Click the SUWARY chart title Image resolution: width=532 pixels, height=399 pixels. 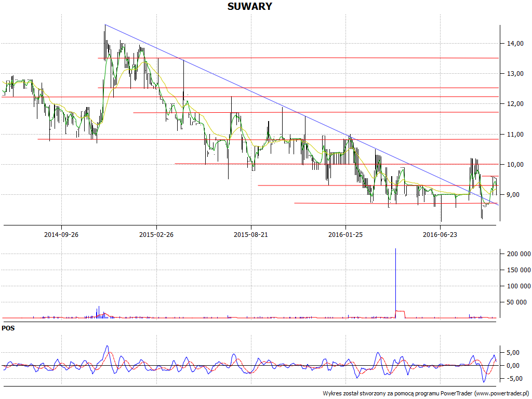point(250,6)
